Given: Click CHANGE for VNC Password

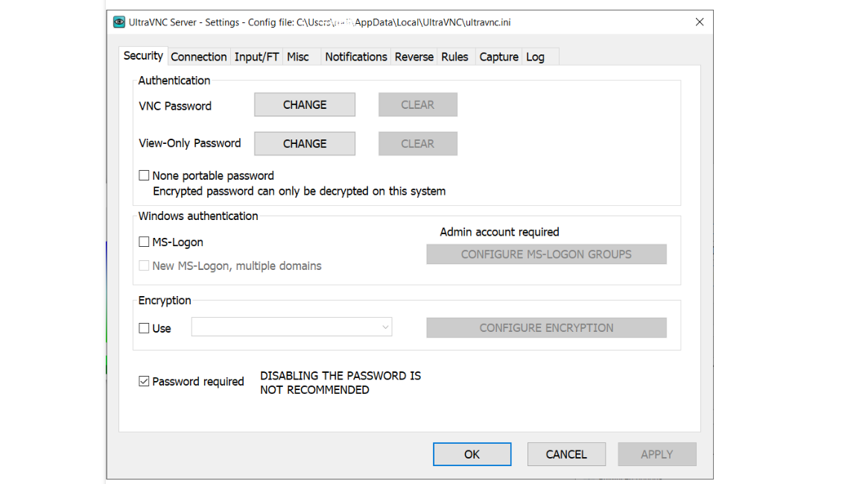Looking at the screenshot, I should click(305, 104).
